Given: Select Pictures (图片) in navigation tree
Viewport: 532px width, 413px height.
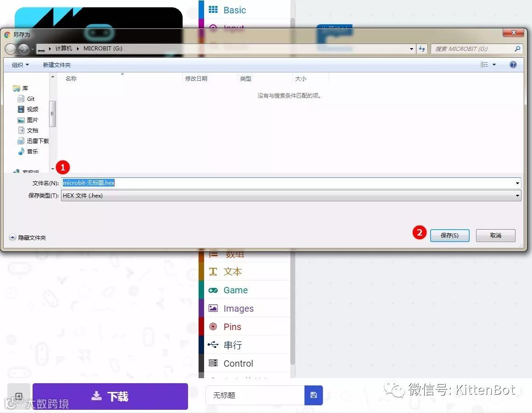Looking at the screenshot, I should 28,120.
